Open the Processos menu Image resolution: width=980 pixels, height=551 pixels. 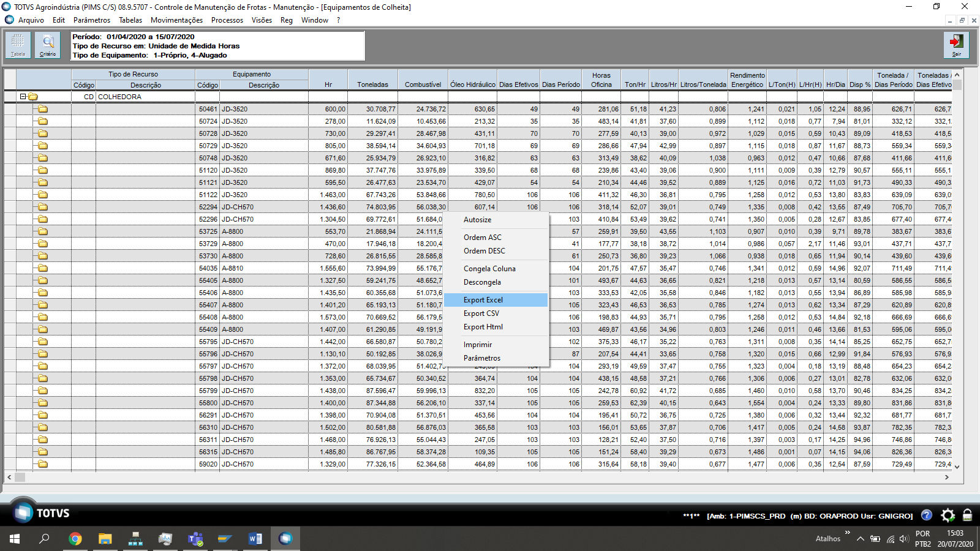click(x=227, y=20)
